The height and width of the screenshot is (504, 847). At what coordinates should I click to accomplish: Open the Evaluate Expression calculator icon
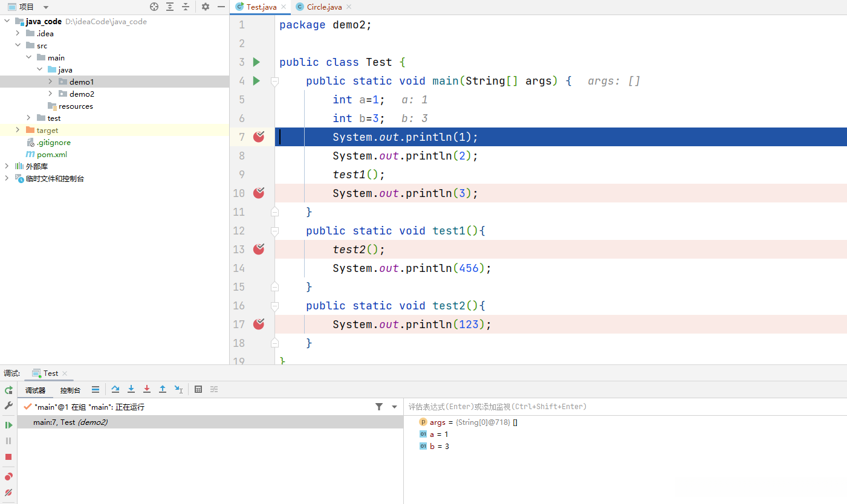tap(198, 390)
